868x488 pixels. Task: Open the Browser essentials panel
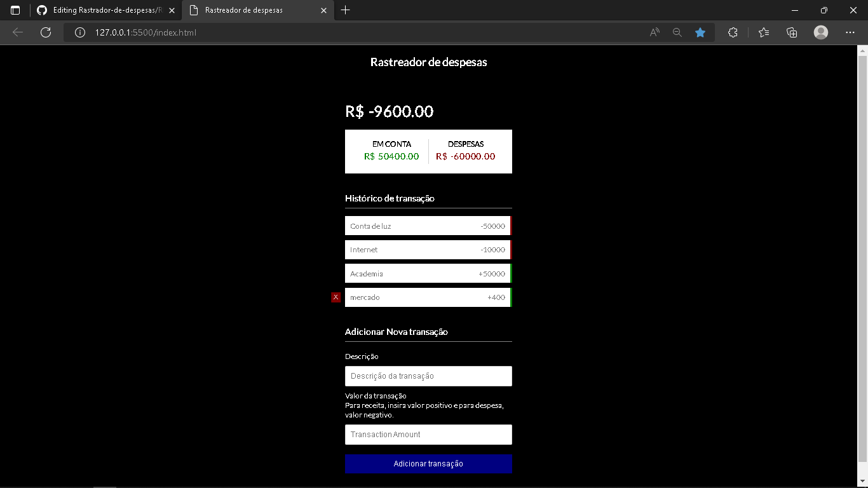pos(733,32)
